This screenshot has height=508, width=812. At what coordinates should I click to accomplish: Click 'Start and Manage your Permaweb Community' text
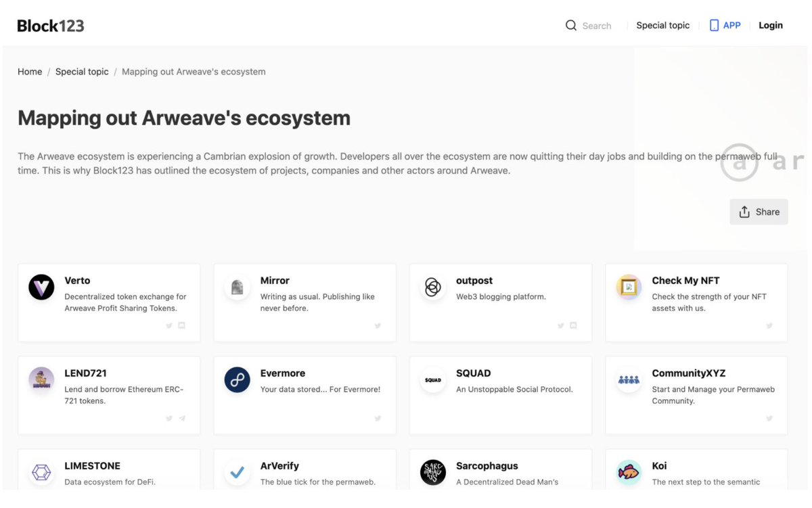(713, 395)
